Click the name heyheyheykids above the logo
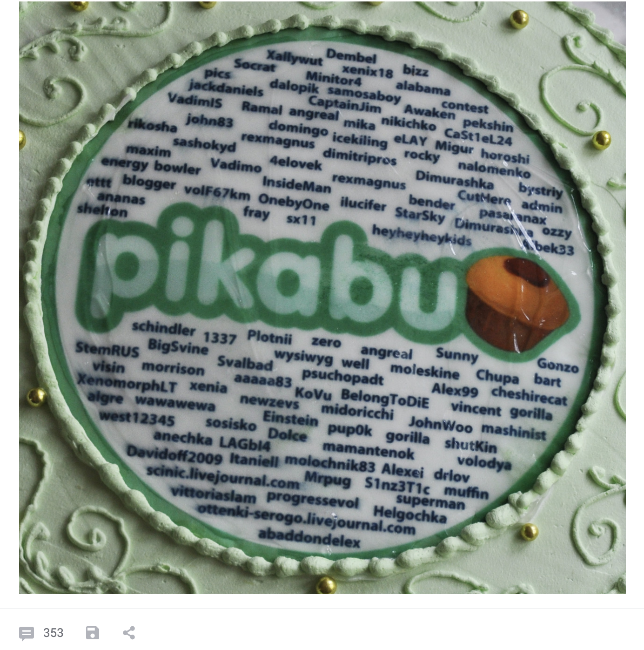This screenshot has width=644, height=650. click(422, 235)
